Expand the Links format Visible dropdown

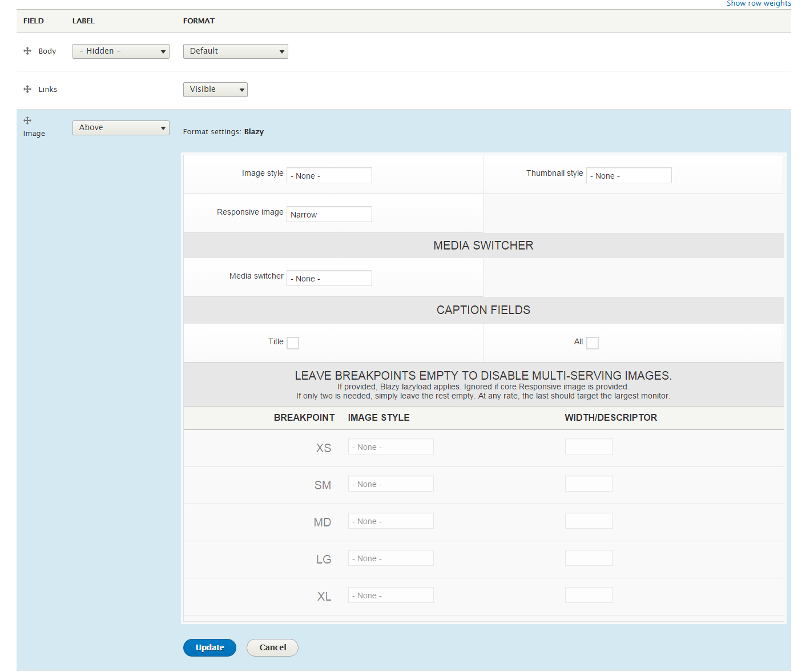pyautogui.click(x=215, y=90)
